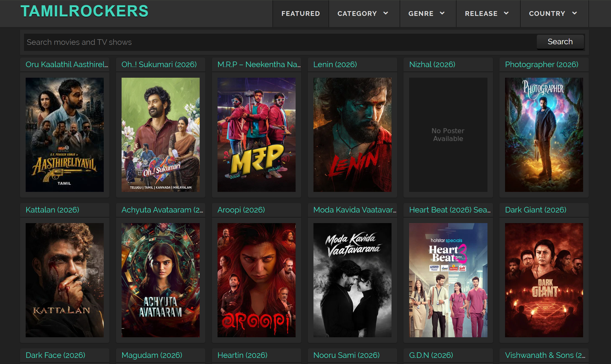This screenshot has height=364, width=611.
Task: Select the Heart Beat 3 hotstar poster
Action: pyautogui.click(x=448, y=280)
